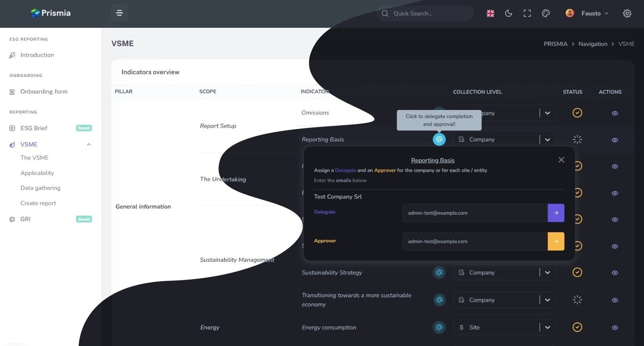Open the theme palette icon

pos(546,13)
